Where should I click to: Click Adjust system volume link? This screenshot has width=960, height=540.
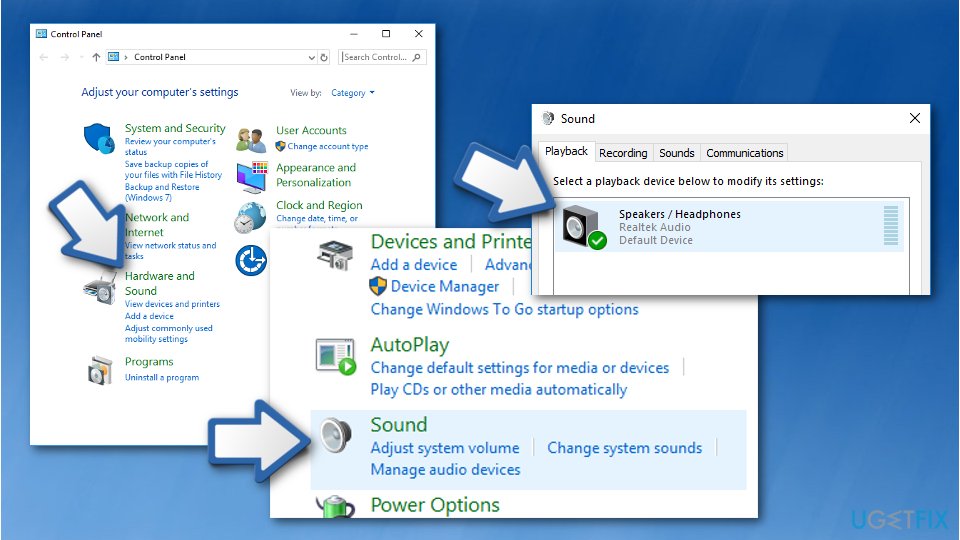pyautogui.click(x=444, y=448)
